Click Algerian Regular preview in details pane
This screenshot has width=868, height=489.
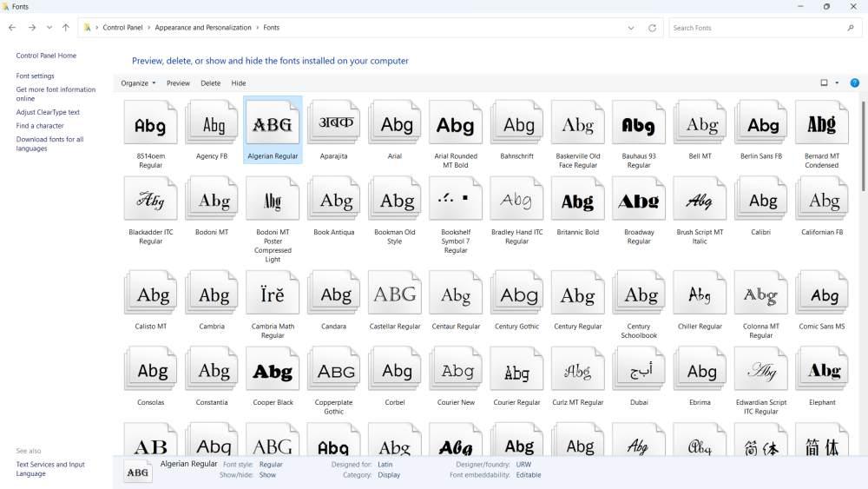click(137, 472)
